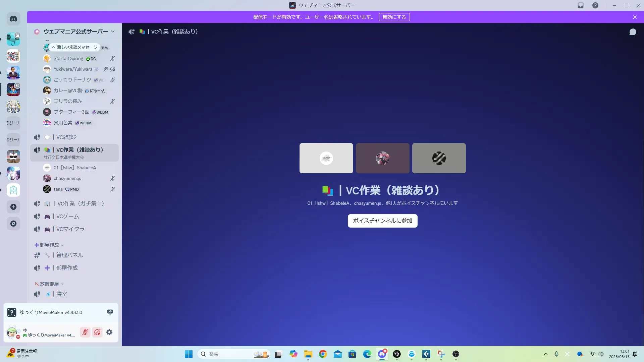644x362 pixels.
Task: Open user settings gear icon
Action: click(x=109, y=332)
